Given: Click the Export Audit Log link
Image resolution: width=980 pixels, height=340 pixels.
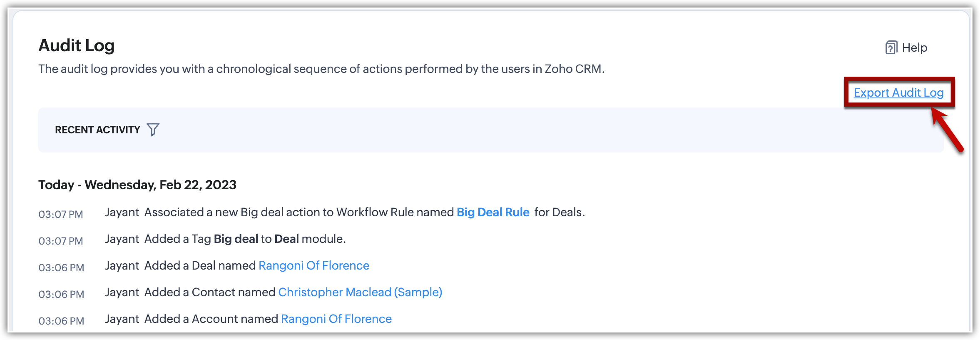Looking at the screenshot, I should (x=898, y=92).
